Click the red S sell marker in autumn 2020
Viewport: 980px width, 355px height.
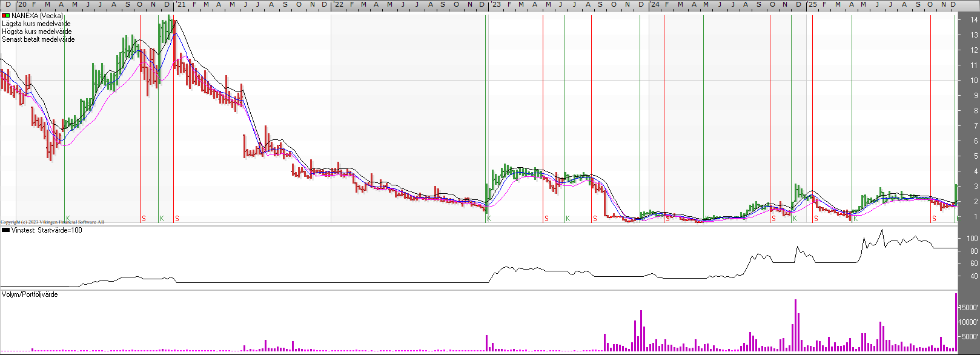144,219
